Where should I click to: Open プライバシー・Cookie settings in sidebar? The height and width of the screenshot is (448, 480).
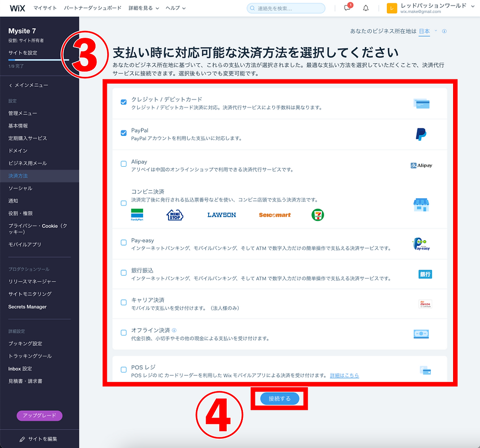tap(38, 229)
